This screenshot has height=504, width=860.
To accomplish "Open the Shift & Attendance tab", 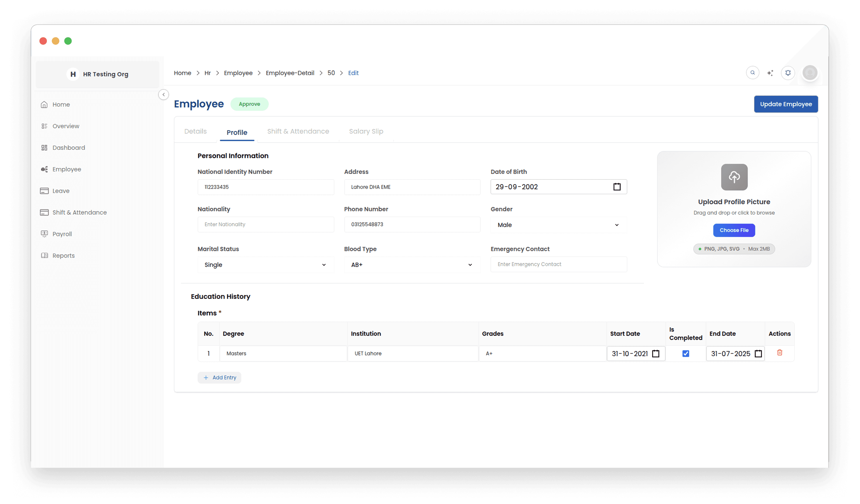I will point(298,131).
